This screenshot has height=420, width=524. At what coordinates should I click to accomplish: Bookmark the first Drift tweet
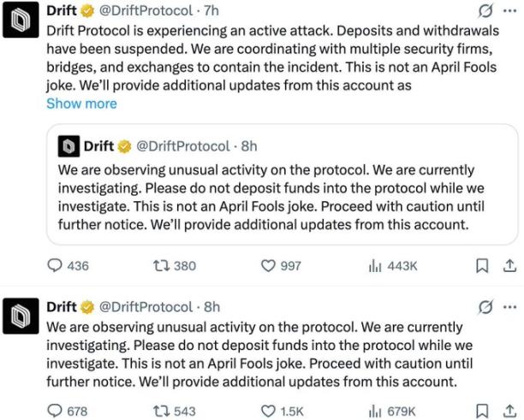click(x=482, y=266)
